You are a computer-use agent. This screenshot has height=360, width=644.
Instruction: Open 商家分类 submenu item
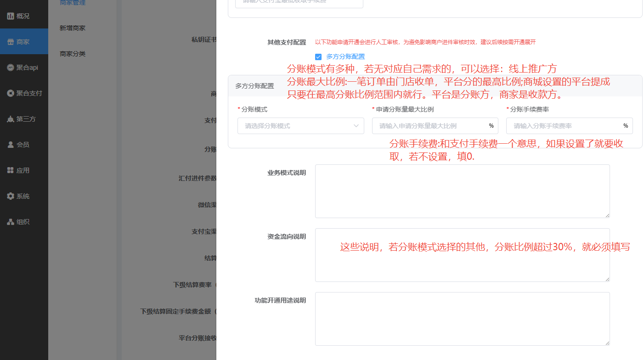(73, 54)
